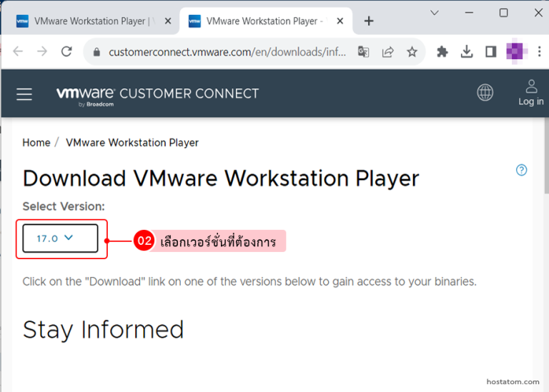Click the page vertical scrollbar thumb

click(x=546, y=156)
